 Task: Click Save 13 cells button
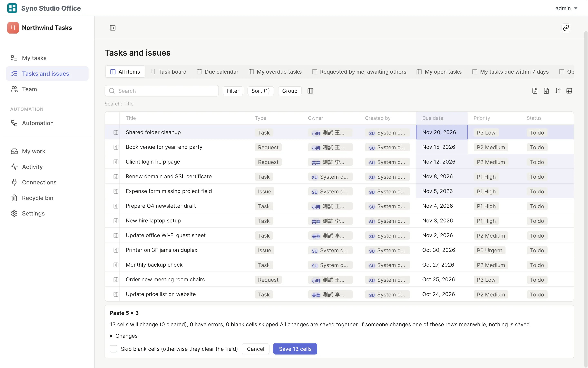pos(295,349)
